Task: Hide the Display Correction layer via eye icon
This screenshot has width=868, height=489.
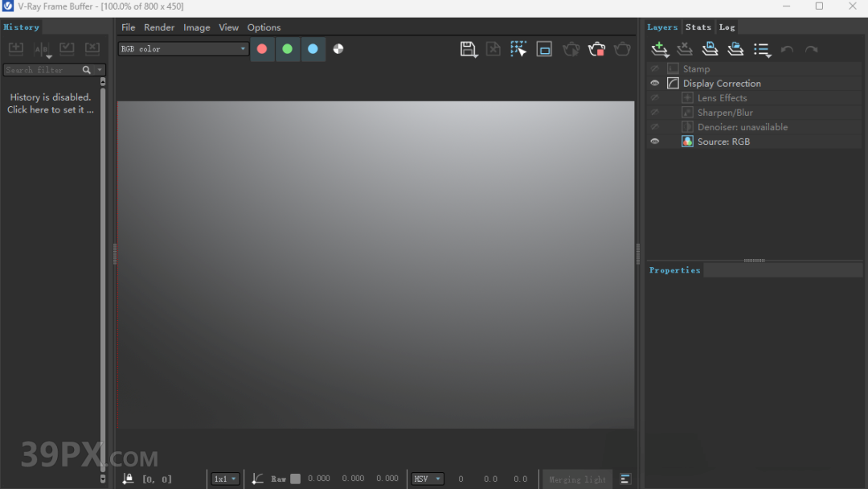Action: [x=655, y=84]
